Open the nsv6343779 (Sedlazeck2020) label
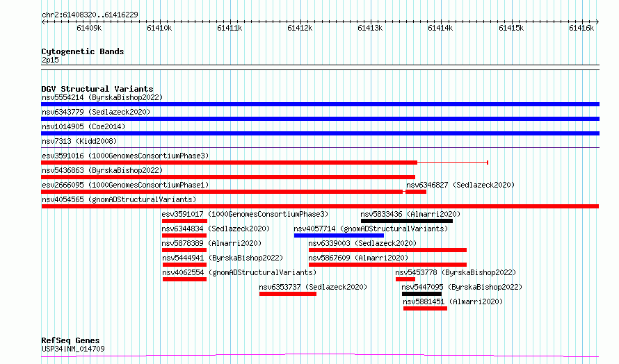 [x=96, y=112]
